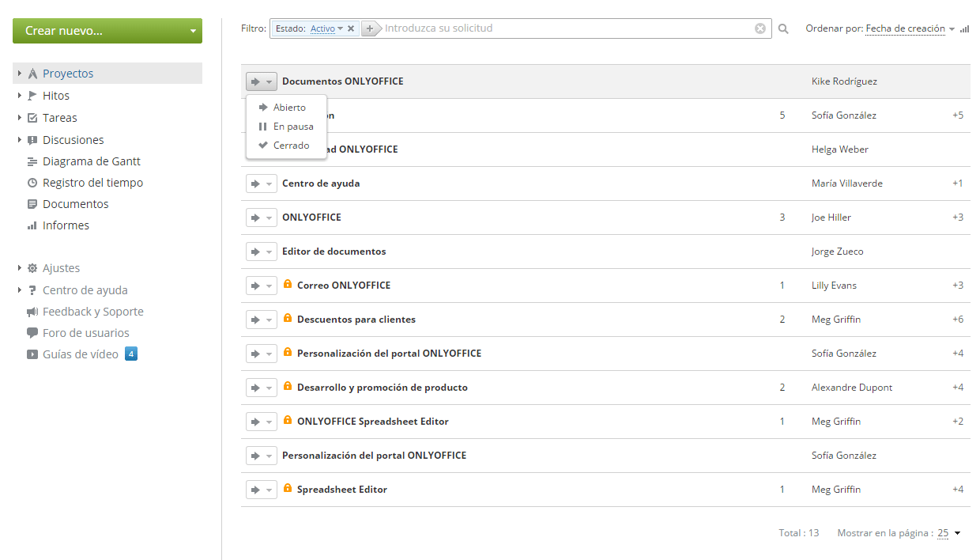Click +3 members in Correo ONLYOFFICE row

click(x=958, y=286)
